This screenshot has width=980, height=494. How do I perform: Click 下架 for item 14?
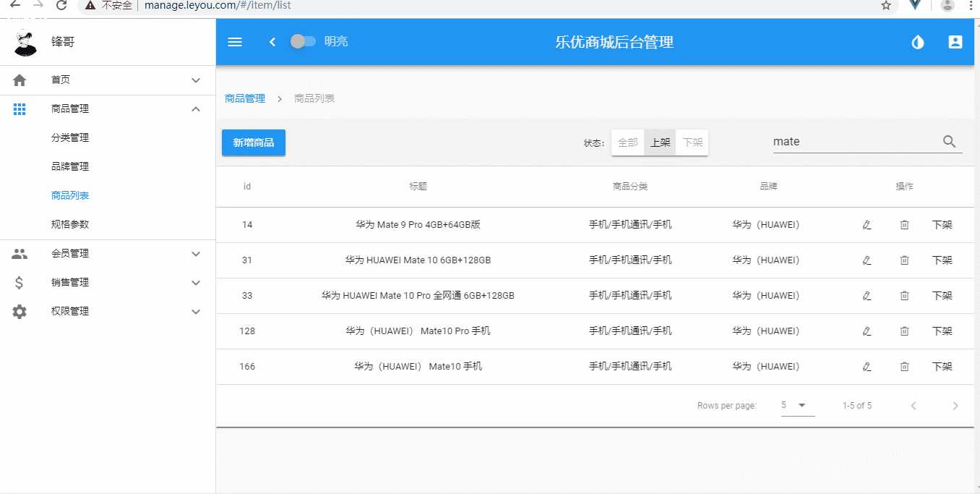point(942,225)
